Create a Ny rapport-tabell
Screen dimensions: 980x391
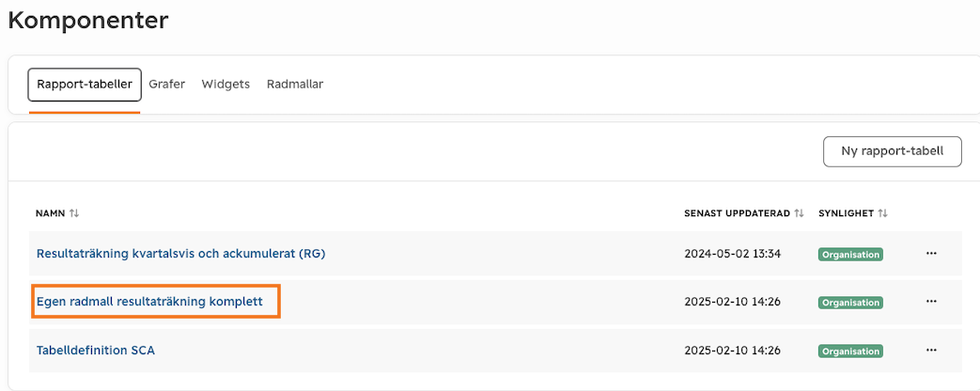pyautogui.click(x=892, y=151)
